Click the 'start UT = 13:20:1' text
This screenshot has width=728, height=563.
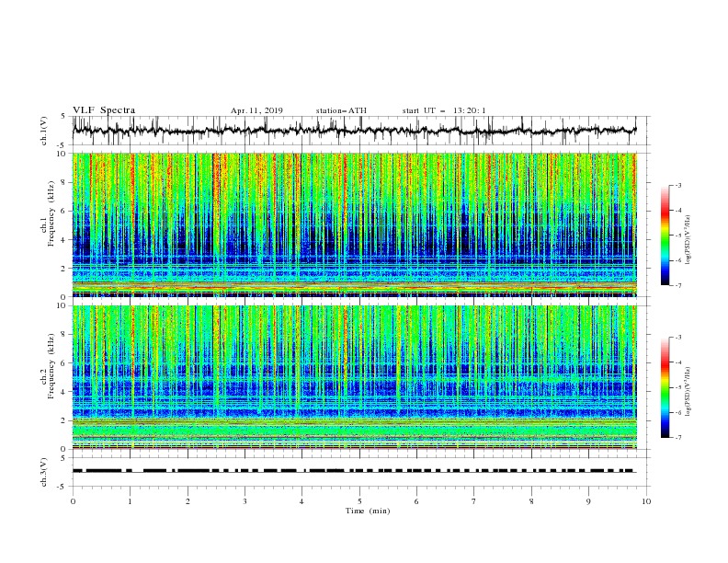click(444, 110)
